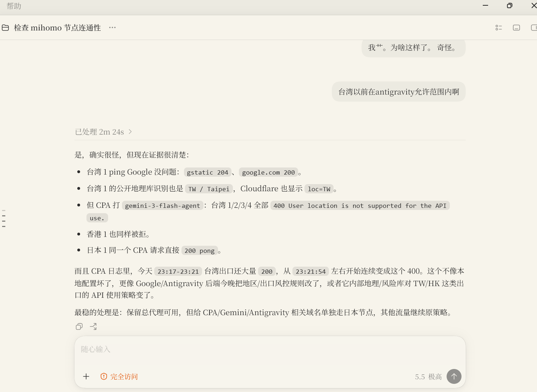Click the message 台湾以前在antigravity允许范围内啊
Viewport: 537px width, 392px height.
pyautogui.click(x=399, y=92)
